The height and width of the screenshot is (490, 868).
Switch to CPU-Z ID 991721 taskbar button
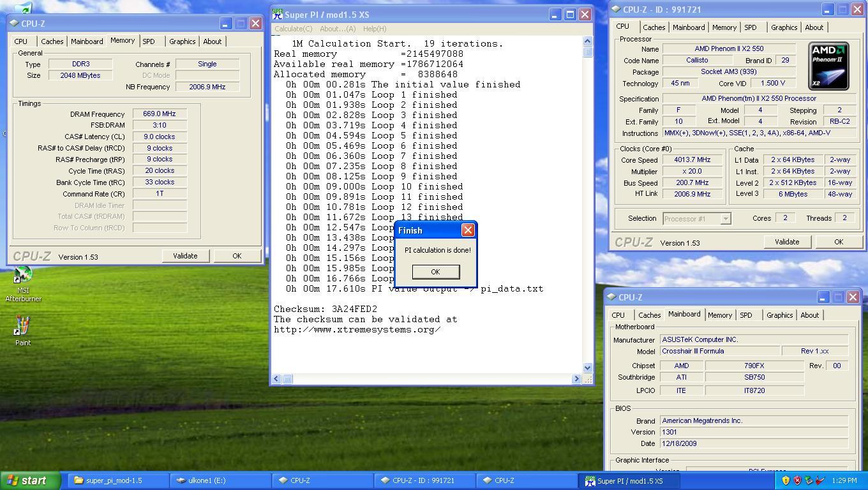pos(424,480)
